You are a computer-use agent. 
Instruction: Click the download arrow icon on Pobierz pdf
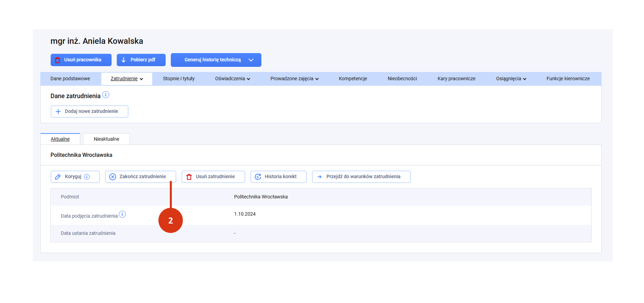pos(123,60)
